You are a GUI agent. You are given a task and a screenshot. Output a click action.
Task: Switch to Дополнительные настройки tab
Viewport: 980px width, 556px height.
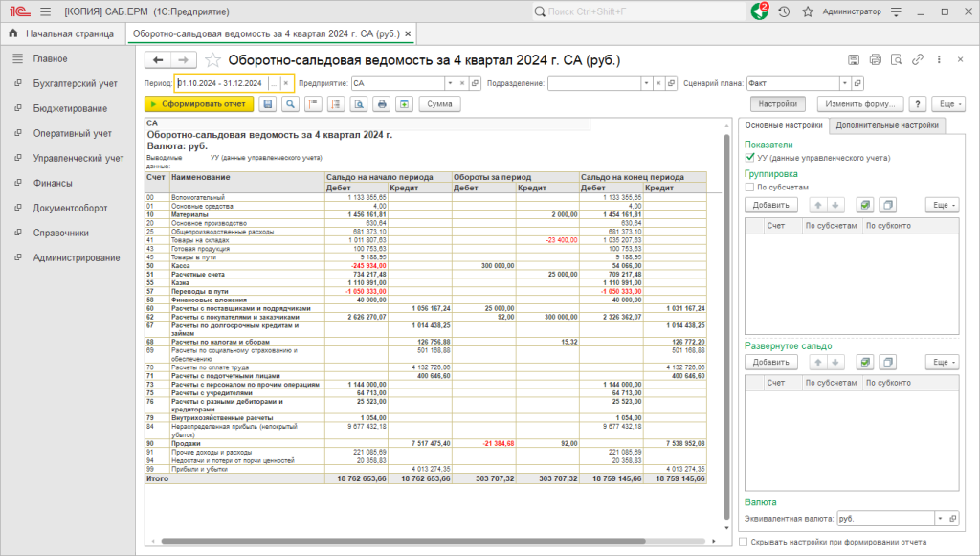[887, 125]
